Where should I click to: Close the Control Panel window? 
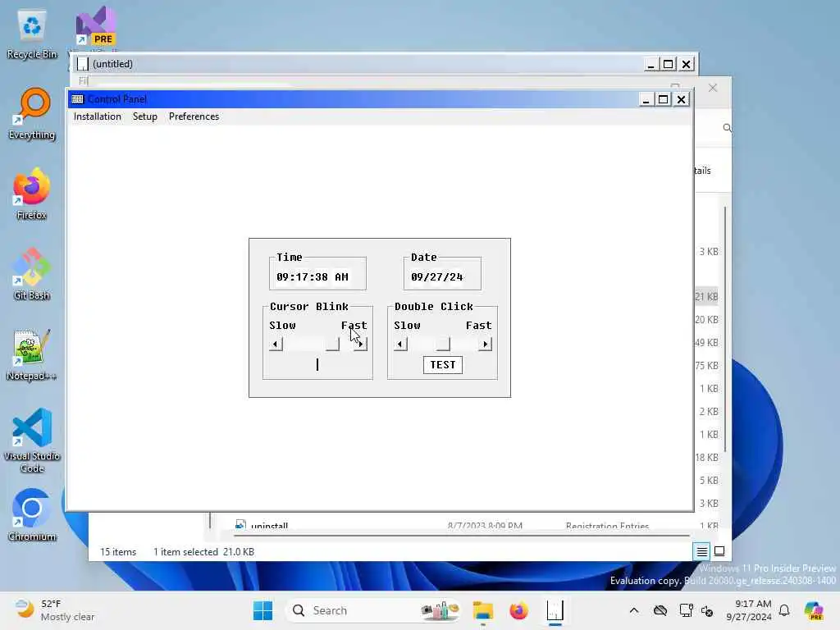[681, 99]
